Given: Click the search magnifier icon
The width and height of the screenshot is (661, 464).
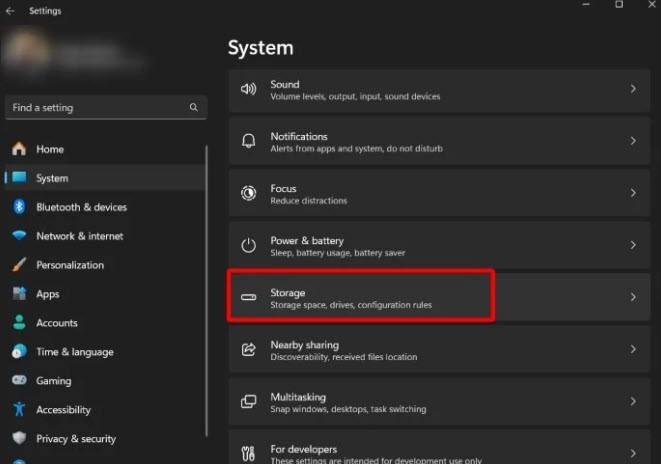Looking at the screenshot, I should (193, 107).
